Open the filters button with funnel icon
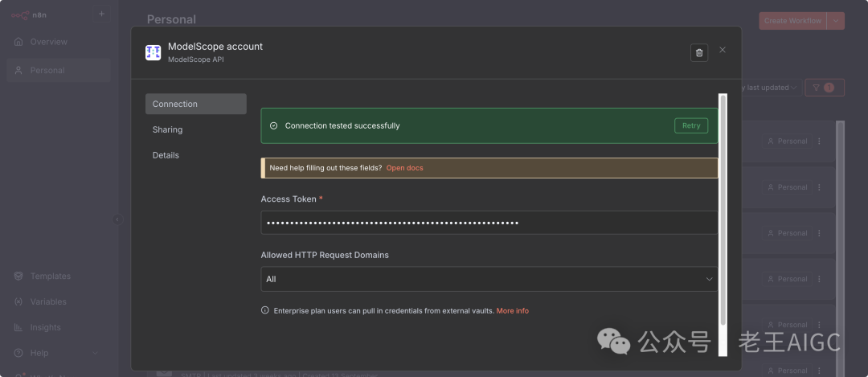Screen dimensions: 868x377 tap(825, 88)
